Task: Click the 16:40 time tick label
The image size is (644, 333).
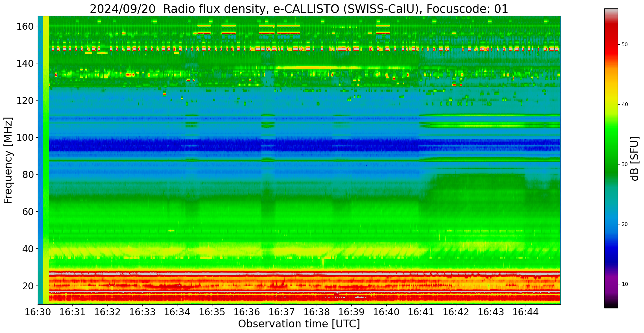Action: [x=386, y=312]
